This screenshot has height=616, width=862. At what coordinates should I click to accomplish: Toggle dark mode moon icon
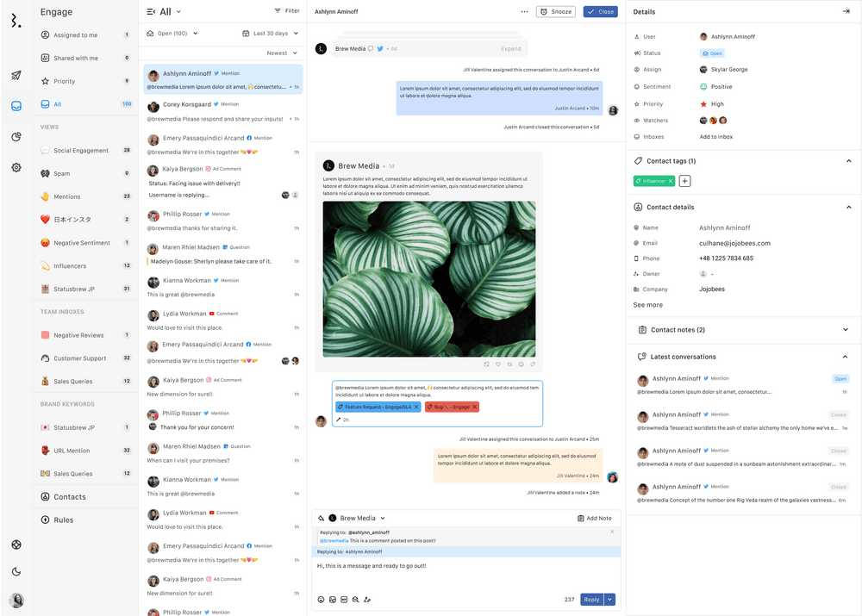(x=16, y=571)
